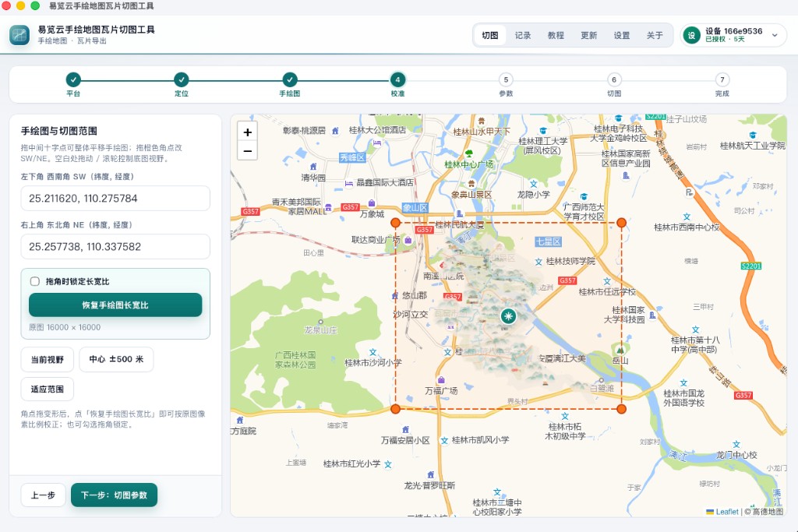798x532 pixels.
Task: Click the 七星区 district label on map
Action: point(548,241)
